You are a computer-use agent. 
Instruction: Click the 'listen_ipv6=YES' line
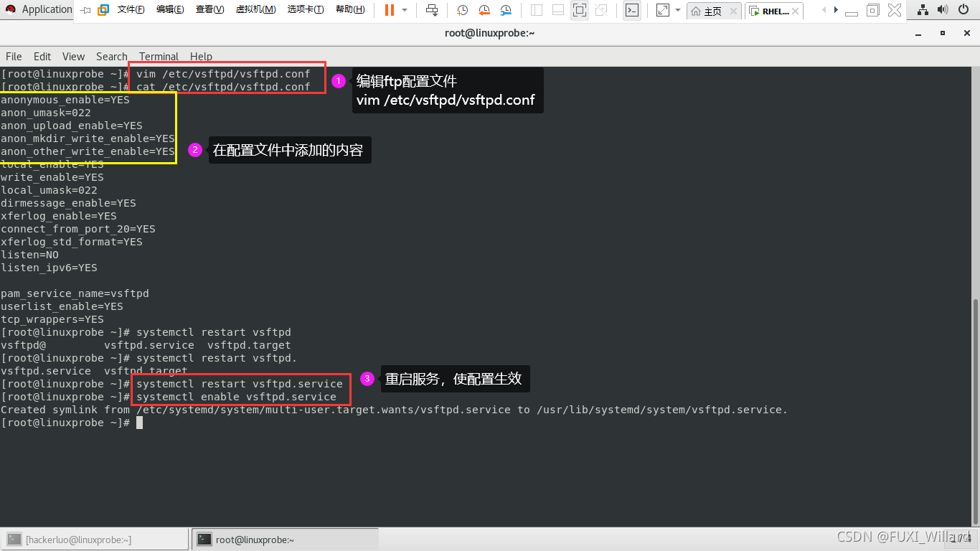pos(49,268)
